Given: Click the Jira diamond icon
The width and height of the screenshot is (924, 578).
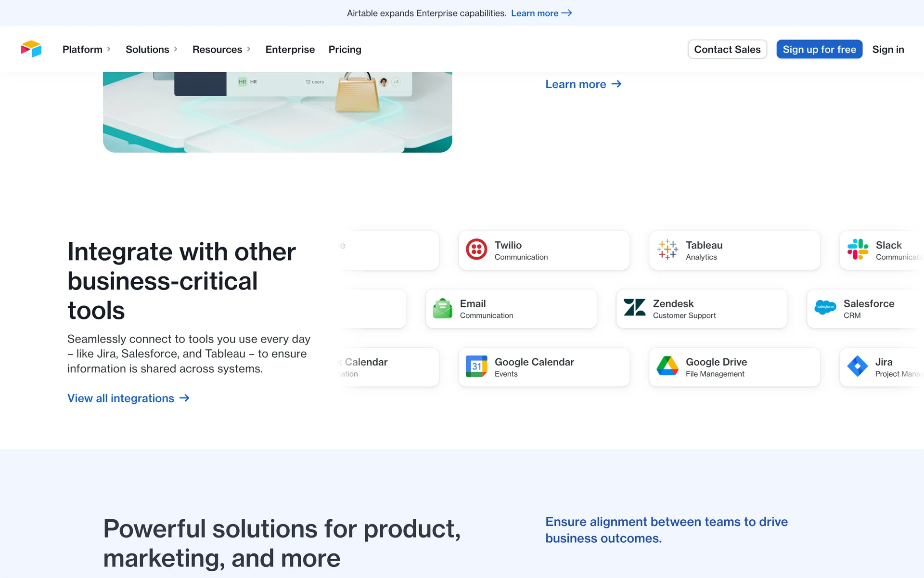Looking at the screenshot, I should (857, 367).
